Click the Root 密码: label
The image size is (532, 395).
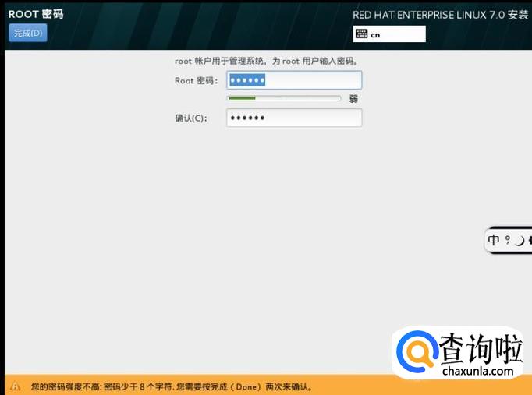pyautogui.click(x=196, y=80)
